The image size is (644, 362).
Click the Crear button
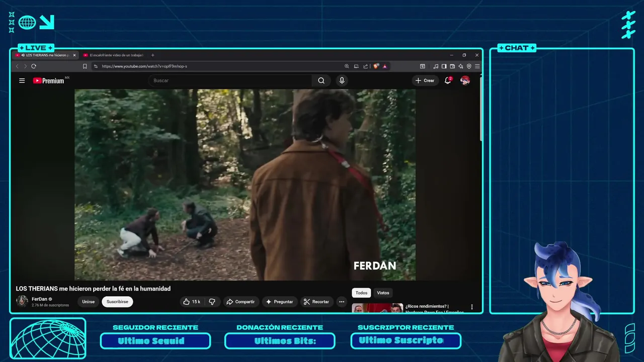coord(425,80)
